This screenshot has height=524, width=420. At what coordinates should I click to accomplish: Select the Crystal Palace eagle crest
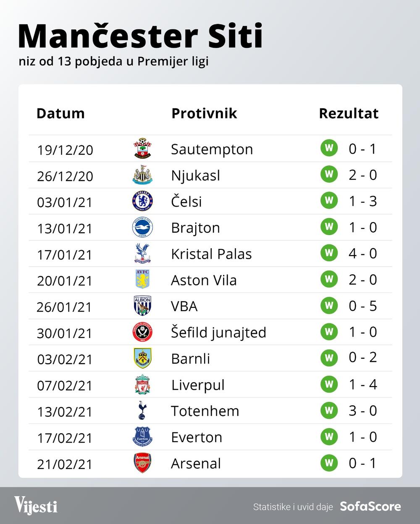click(x=142, y=254)
